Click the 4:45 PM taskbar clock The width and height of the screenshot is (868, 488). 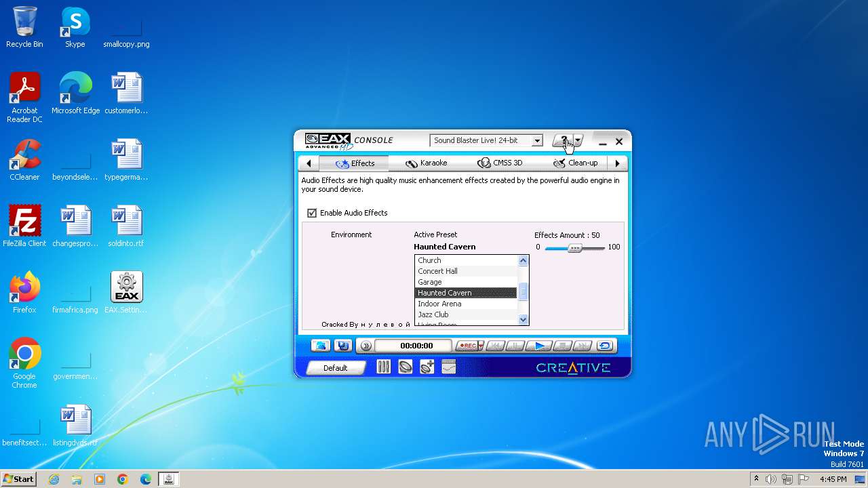click(833, 479)
